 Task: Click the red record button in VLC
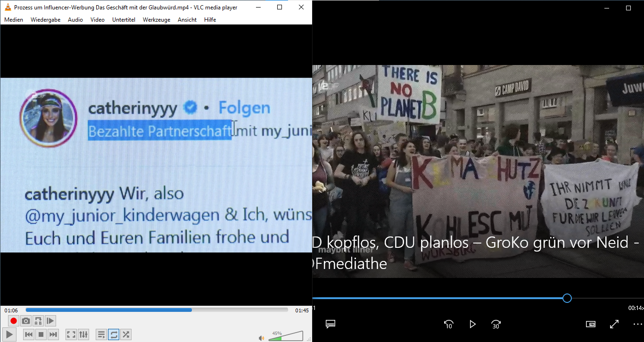[x=14, y=321]
